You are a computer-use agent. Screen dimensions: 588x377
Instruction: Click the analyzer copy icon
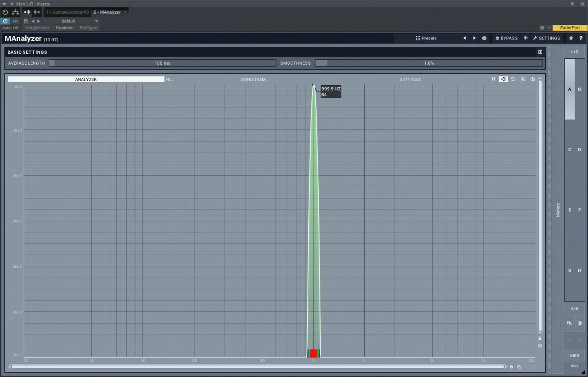pos(523,79)
